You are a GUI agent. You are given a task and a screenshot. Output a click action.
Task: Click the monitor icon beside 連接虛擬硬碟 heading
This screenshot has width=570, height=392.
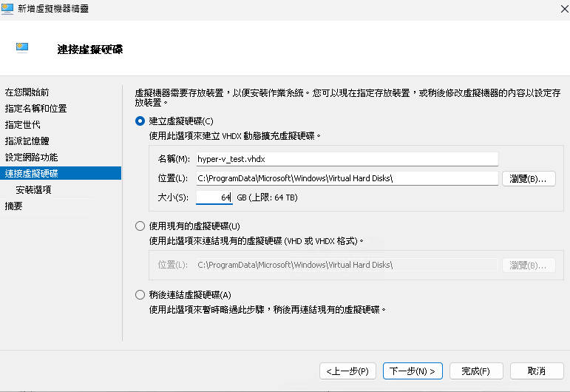(x=22, y=47)
